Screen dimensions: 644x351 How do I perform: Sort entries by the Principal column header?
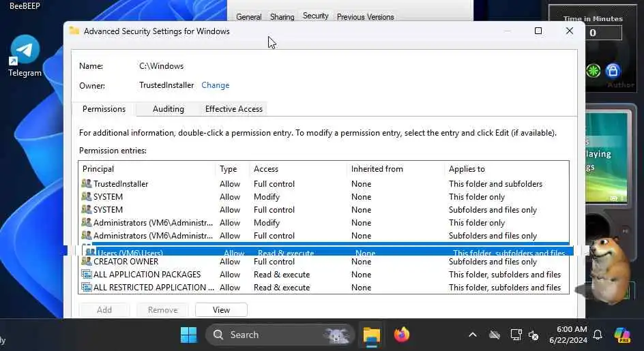147,169
